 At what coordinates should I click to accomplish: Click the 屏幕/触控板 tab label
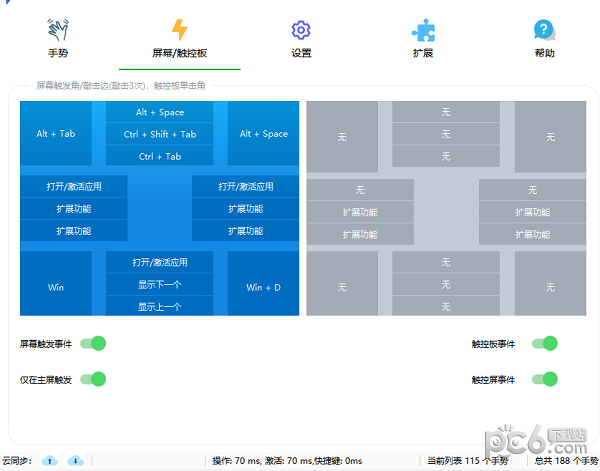[179, 53]
